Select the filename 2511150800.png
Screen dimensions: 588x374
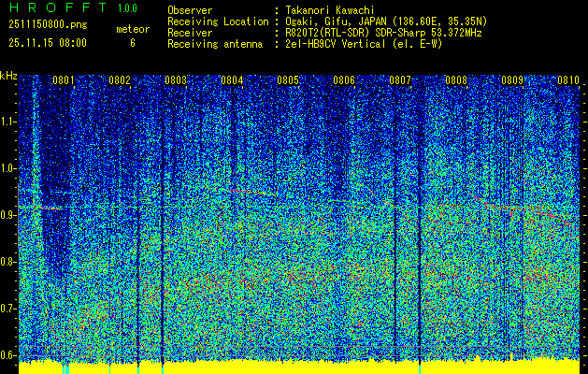click(48, 25)
